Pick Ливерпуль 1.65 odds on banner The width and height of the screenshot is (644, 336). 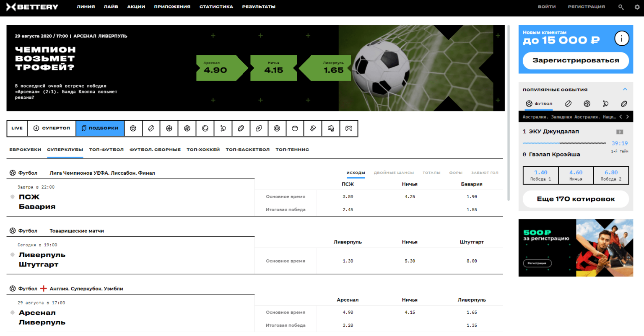[325, 68]
